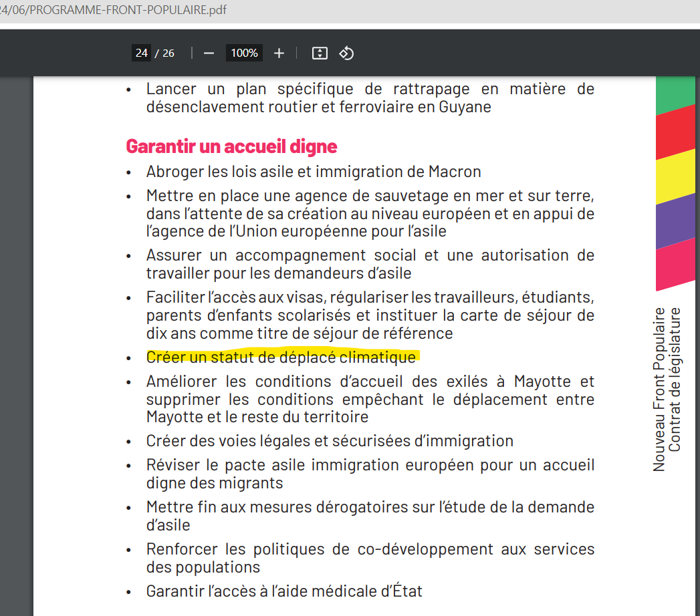Image resolution: width=700 pixels, height=616 pixels.
Task: Click the zoom in plus icon
Action: click(279, 53)
